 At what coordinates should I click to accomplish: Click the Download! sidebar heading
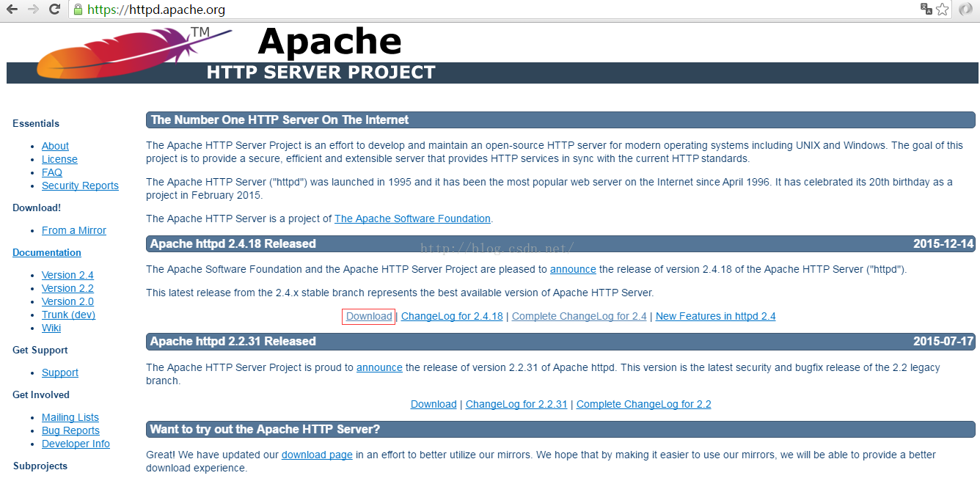37,208
